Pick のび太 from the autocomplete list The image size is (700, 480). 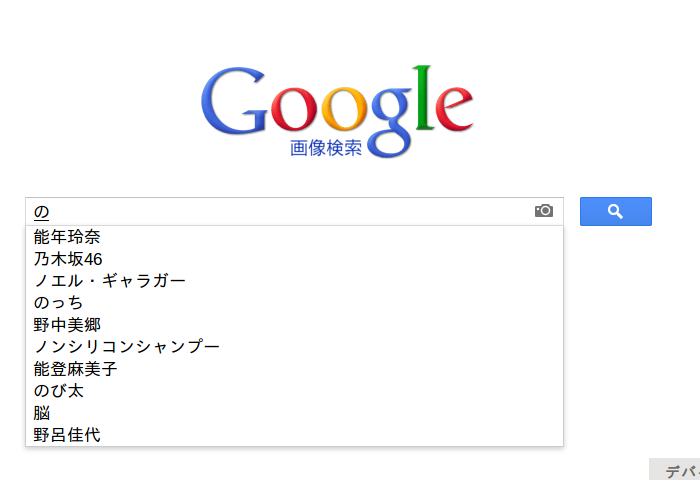295,391
